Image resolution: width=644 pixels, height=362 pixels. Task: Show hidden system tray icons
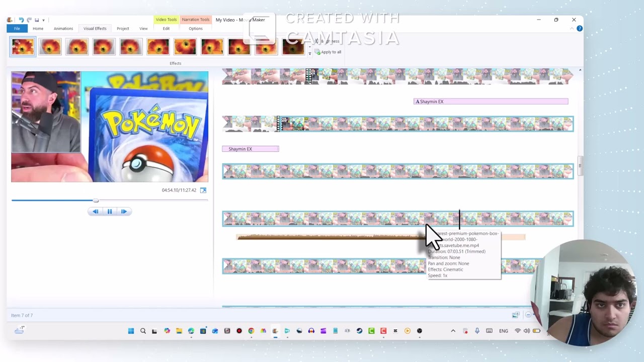pyautogui.click(x=453, y=331)
